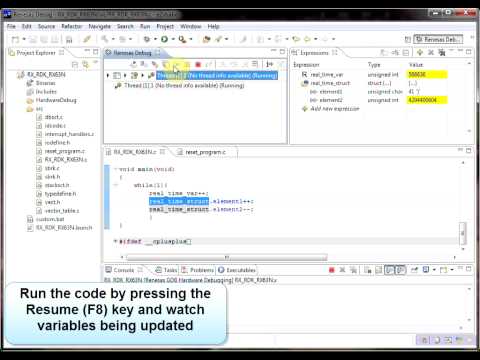
Task: Select second Thread [1] 3 row in Debug view
Action: pos(184,85)
